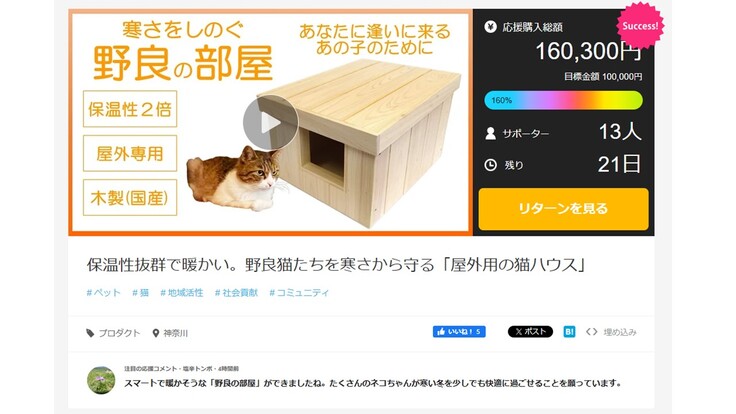
Task: Open the #地域活性 hashtag link
Action: click(182, 293)
